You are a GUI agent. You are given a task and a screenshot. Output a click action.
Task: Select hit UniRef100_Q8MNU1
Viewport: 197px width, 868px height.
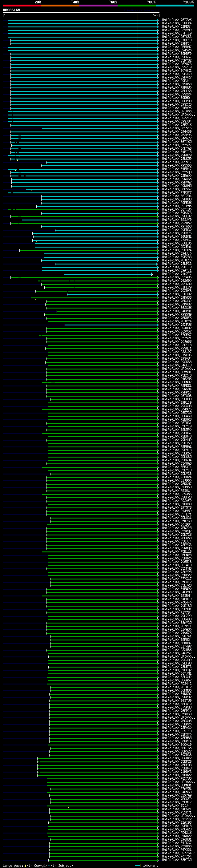pyautogui.click(x=176, y=785)
